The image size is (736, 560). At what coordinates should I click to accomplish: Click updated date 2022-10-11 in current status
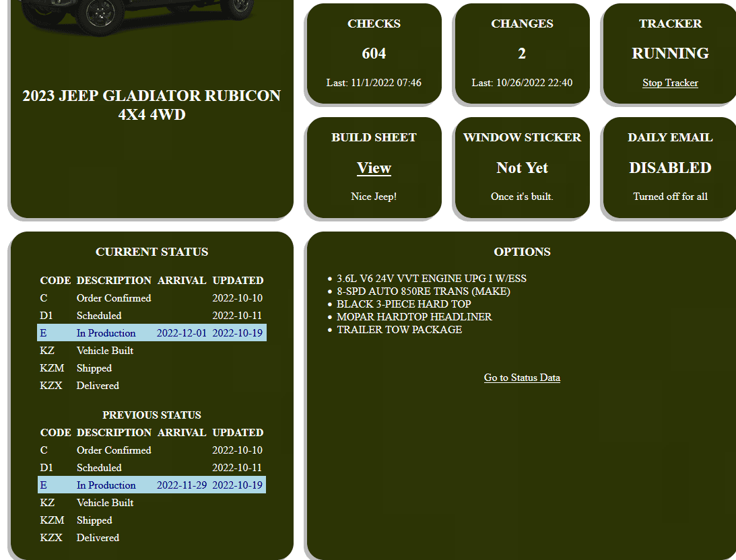point(237,316)
